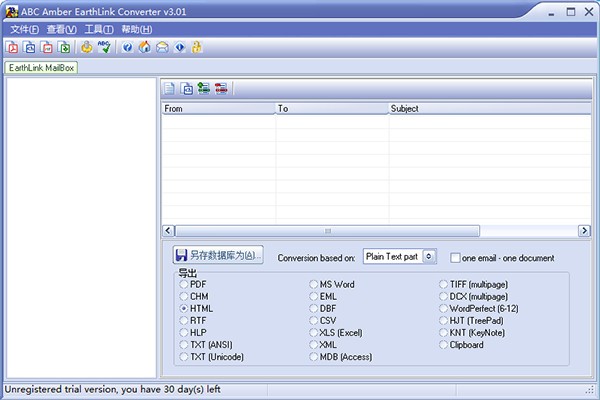Choose MS Word export format

click(x=314, y=285)
